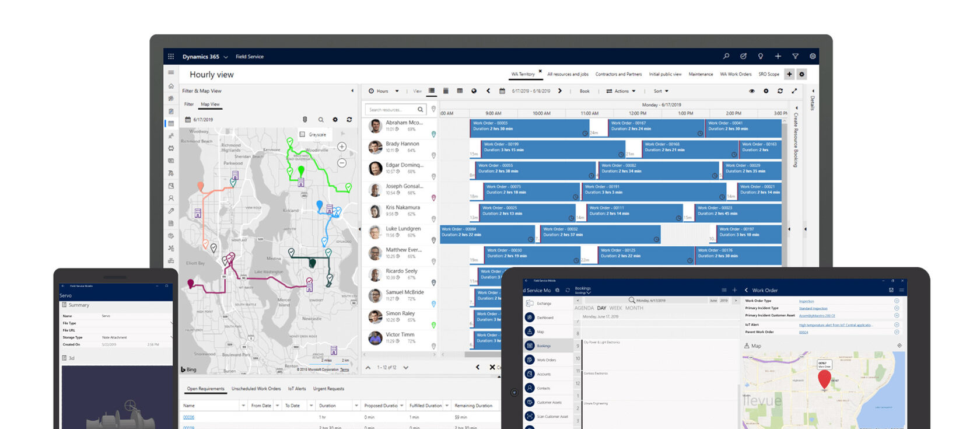The height and width of the screenshot is (429, 980).
Task: Go to the next date range arrow
Action: coord(560,91)
